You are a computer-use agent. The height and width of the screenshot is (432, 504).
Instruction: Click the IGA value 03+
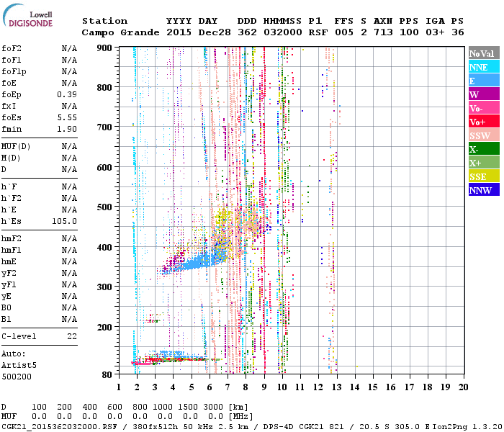click(x=435, y=32)
